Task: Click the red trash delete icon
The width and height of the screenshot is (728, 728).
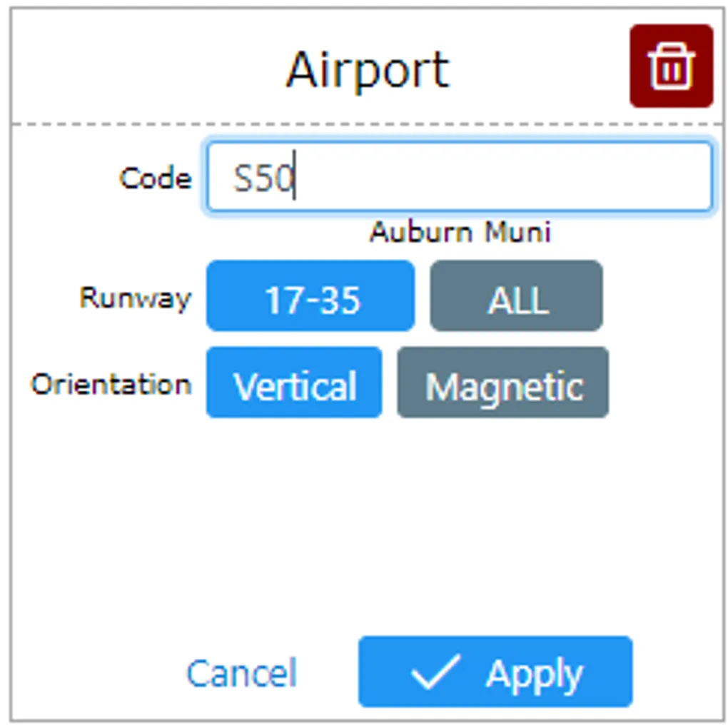Action: point(670,66)
